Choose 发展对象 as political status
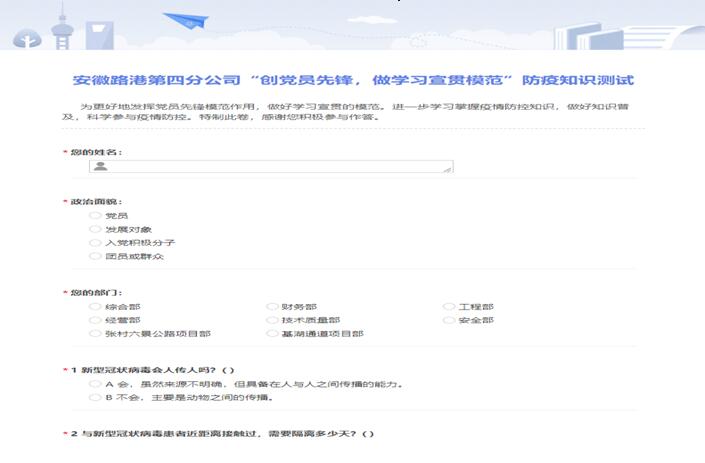The image size is (705, 463). pos(95,229)
